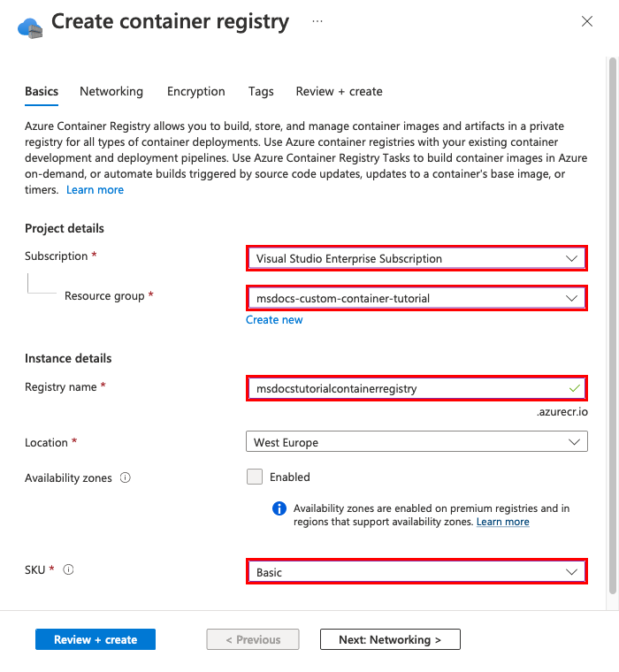Open the Location dropdown
619x672 pixels.
[416, 442]
